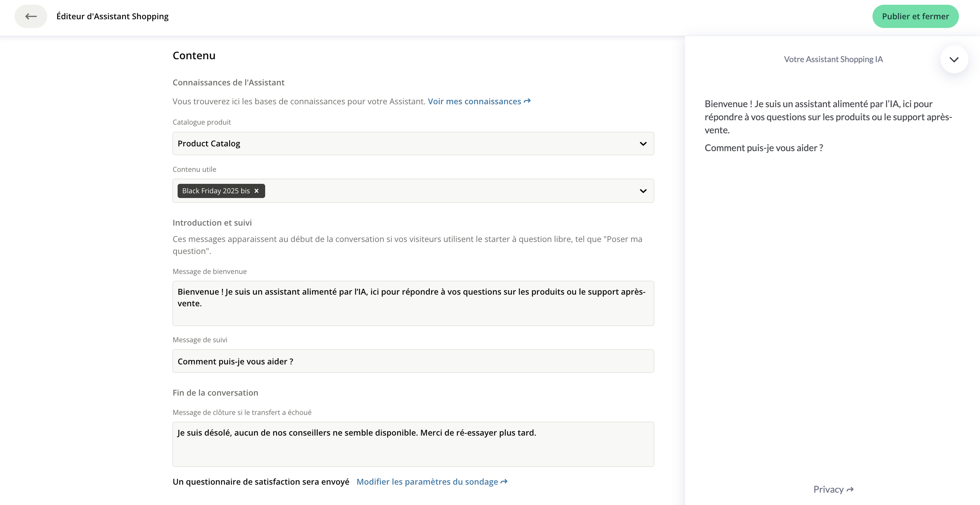Click the arrow icon beside Voir mes connaissances
The image size is (980, 505).
tap(527, 101)
